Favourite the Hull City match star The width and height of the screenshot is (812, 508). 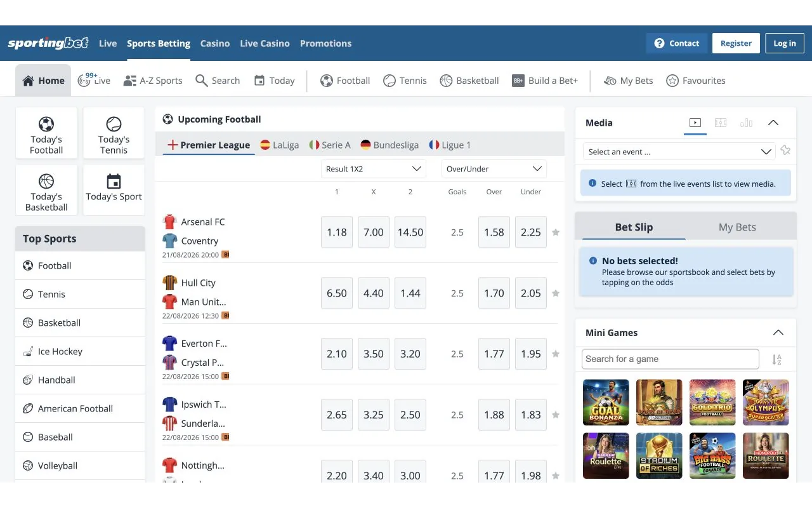pos(556,293)
